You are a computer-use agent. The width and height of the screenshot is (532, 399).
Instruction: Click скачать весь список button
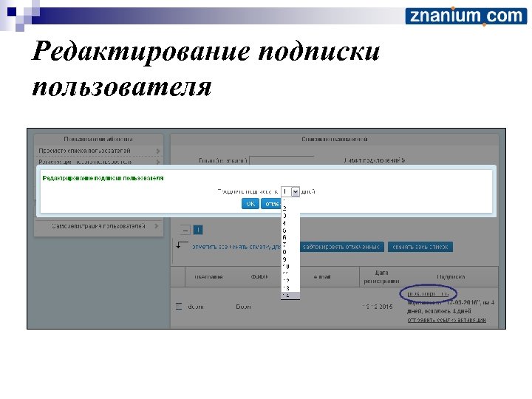(420, 247)
